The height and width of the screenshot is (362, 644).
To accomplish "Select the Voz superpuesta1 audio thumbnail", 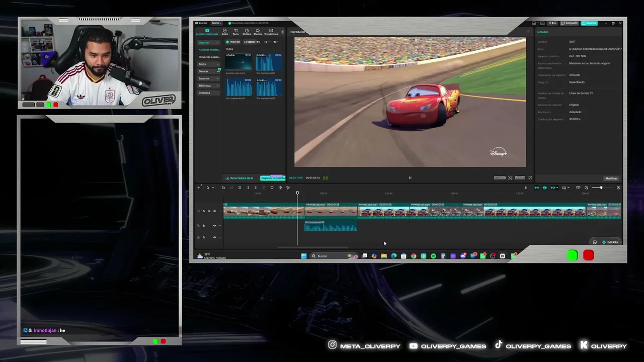I will click(x=269, y=62).
